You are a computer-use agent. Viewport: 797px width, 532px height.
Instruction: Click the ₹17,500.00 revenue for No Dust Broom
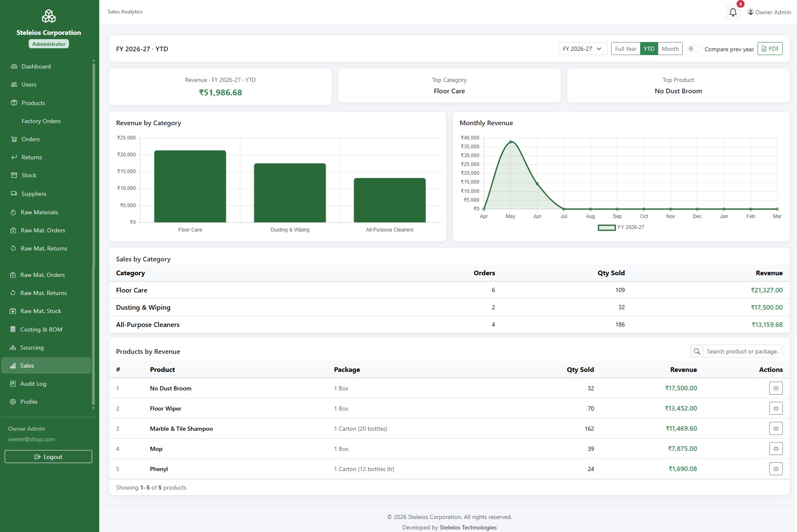(681, 388)
